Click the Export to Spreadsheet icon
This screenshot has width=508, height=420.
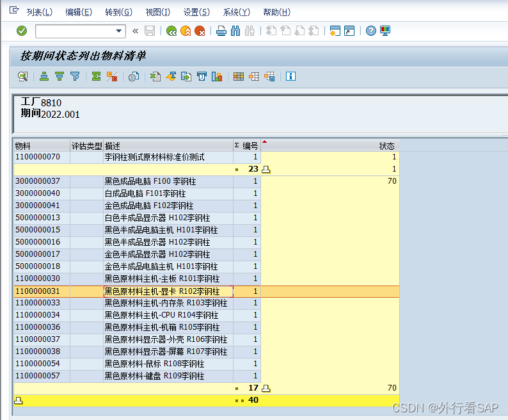[155, 77]
